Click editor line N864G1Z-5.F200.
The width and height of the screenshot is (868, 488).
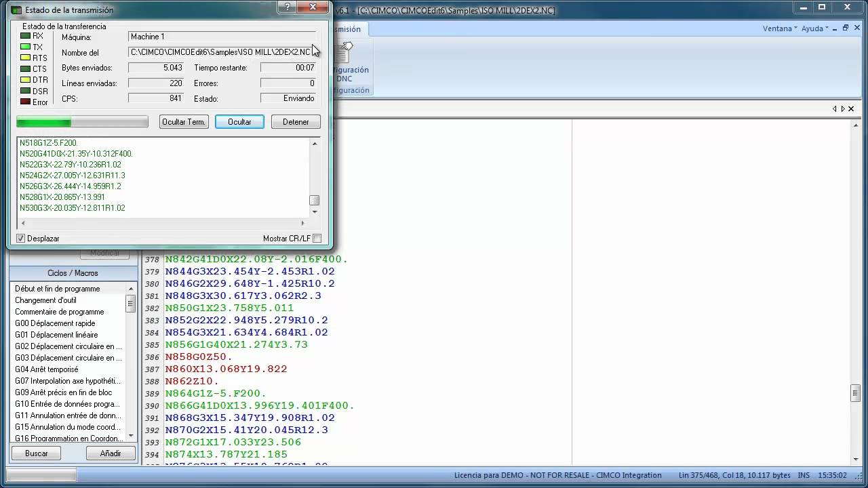[x=216, y=394]
